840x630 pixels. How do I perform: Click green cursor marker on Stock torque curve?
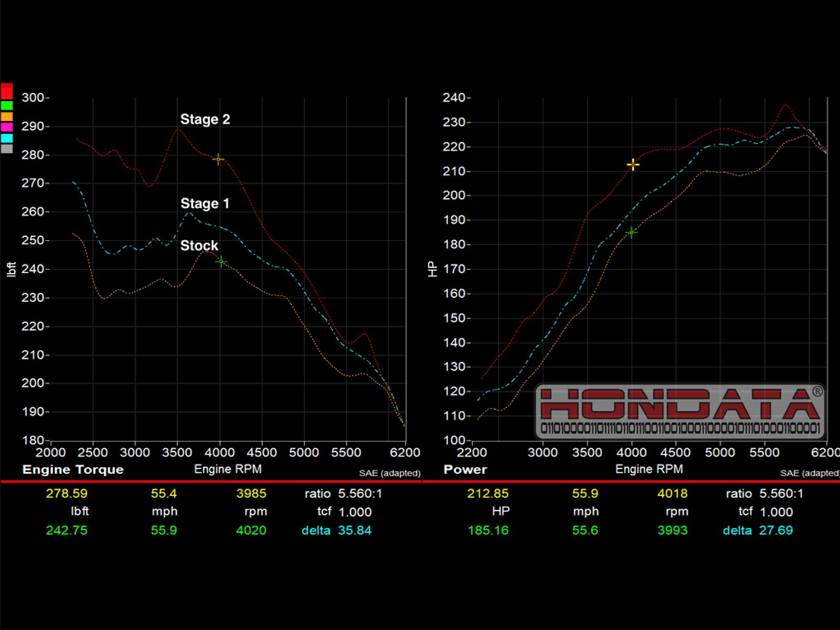[221, 262]
